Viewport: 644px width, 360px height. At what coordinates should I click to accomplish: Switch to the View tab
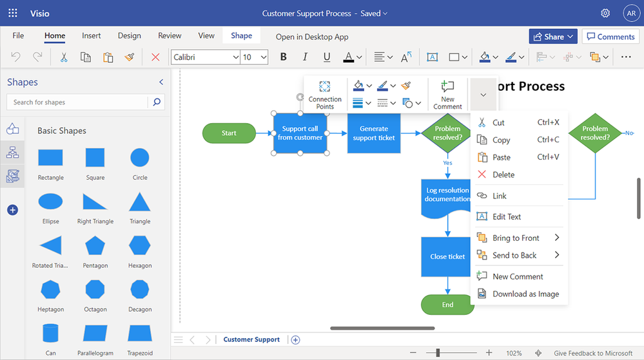pos(206,35)
